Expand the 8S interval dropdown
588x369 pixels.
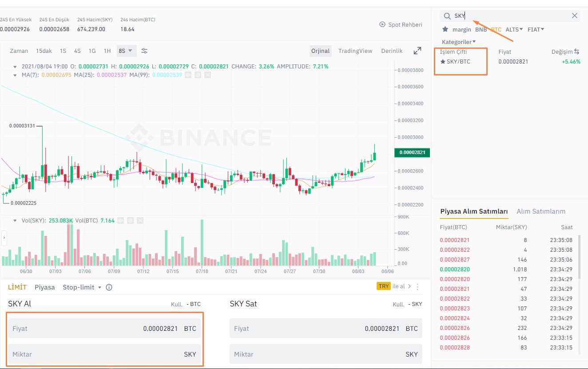(x=127, y=51)
